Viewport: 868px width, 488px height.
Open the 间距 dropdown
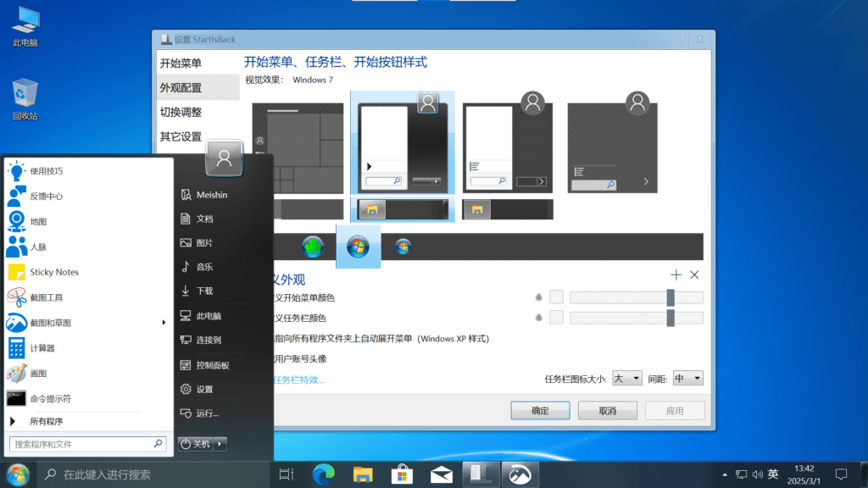click(687, 377)
